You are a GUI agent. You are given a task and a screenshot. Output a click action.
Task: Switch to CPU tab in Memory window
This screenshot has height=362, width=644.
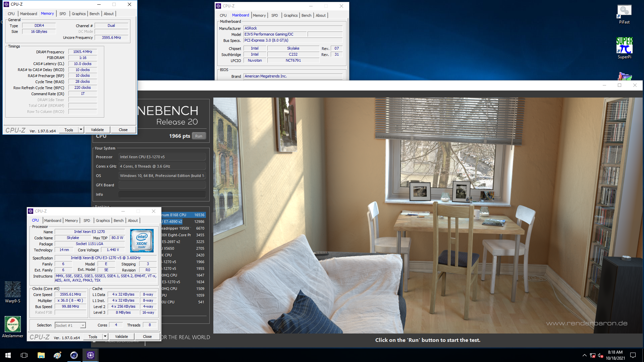click(11, 14)
